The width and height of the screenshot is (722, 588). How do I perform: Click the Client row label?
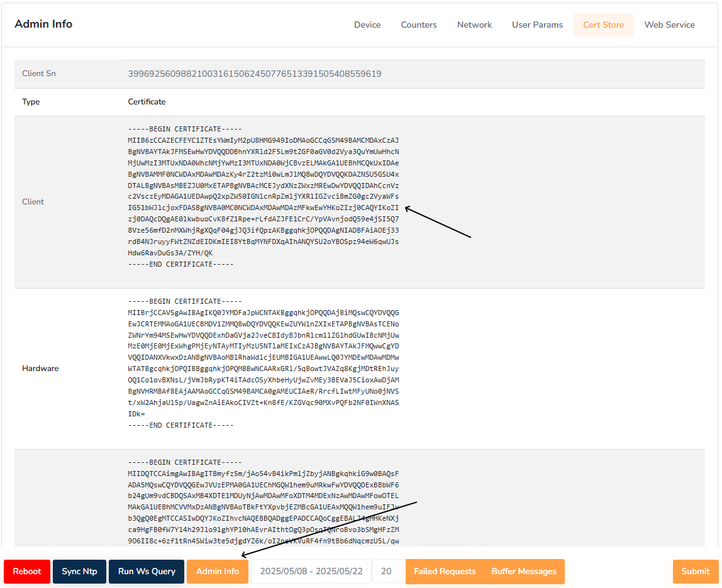(33, 202)
